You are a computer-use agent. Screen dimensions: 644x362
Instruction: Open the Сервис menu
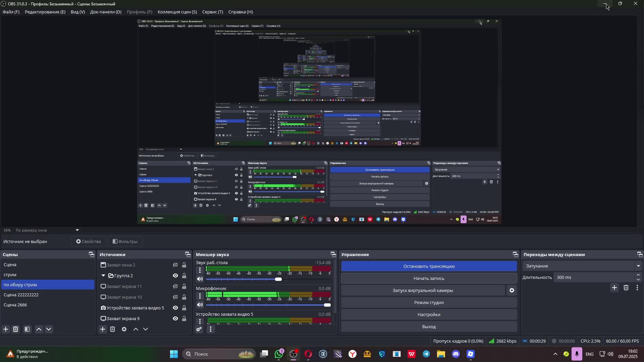click(212, 12)
